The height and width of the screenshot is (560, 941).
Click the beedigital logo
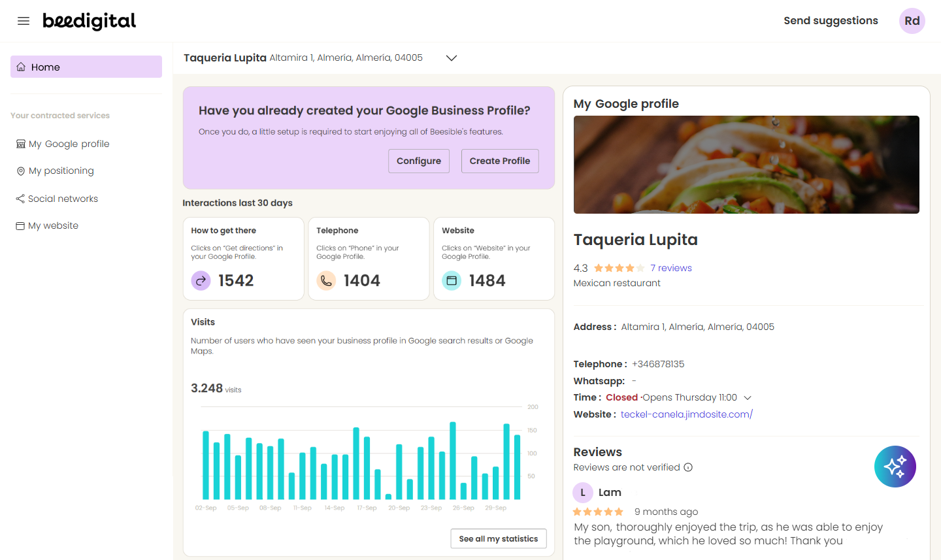(90, 21)
